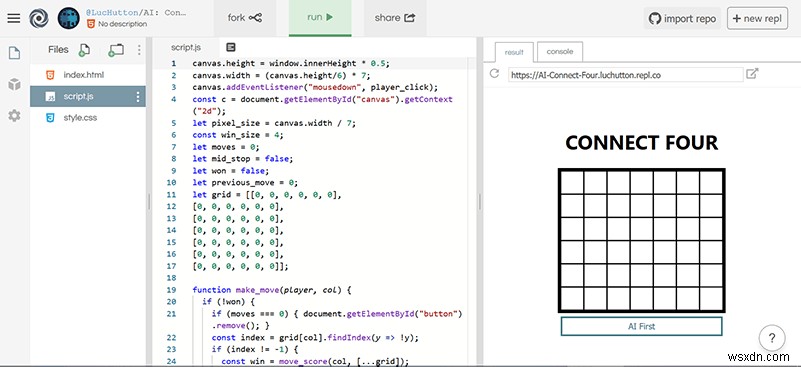Click the preview URL address field
The width and height of the screenshot is (801, 367).
pos(625,75)
